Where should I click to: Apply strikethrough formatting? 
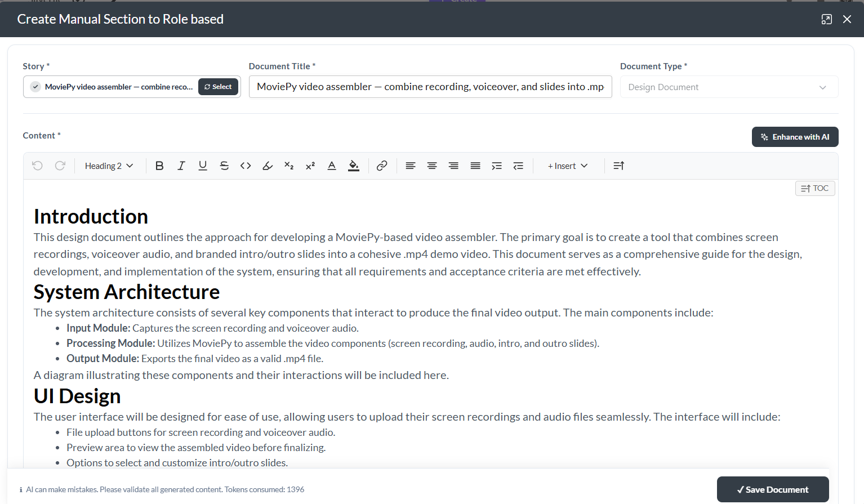click(x=224, y=166)
